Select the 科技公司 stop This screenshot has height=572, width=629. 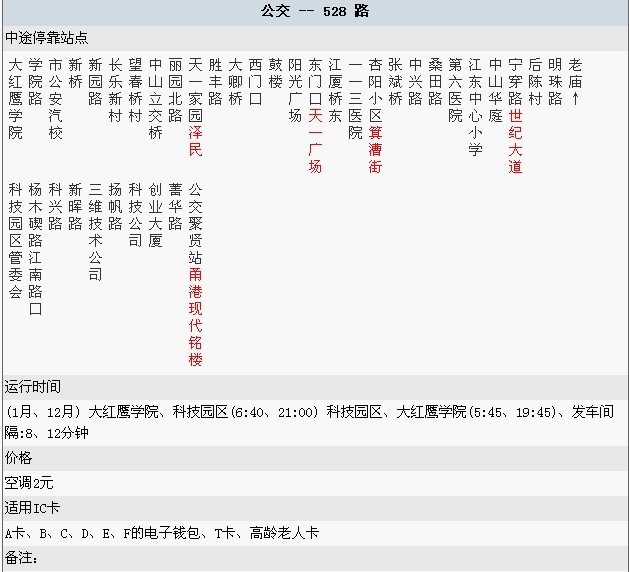click(136, 215)
